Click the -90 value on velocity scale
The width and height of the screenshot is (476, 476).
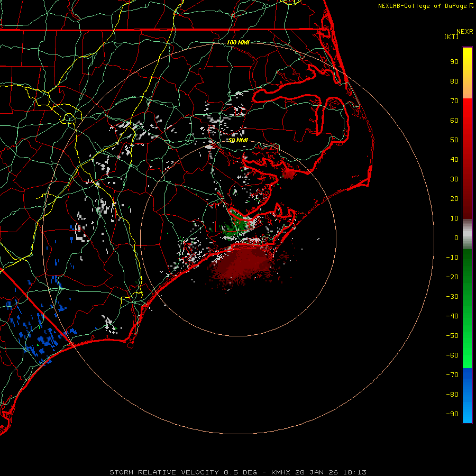coord(452,414)
